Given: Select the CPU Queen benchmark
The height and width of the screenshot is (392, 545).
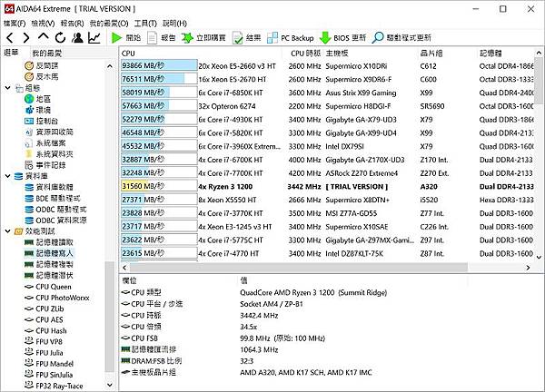Looking at the screenshot, I should [48, 287].
